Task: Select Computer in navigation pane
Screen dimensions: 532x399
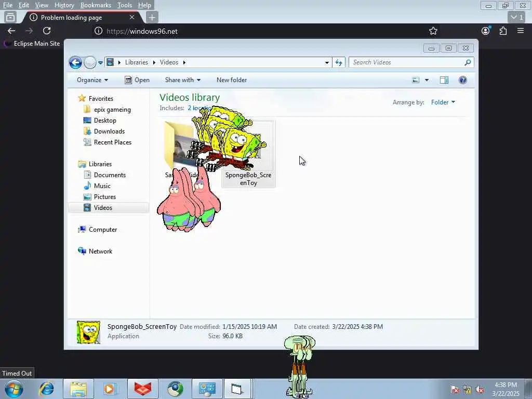Action: pyautogui.click(x=103, y=229)
